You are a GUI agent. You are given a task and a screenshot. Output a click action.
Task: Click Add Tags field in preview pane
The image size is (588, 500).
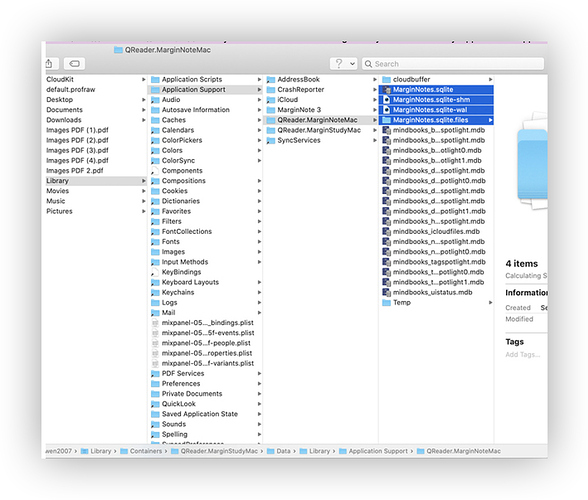523,354
